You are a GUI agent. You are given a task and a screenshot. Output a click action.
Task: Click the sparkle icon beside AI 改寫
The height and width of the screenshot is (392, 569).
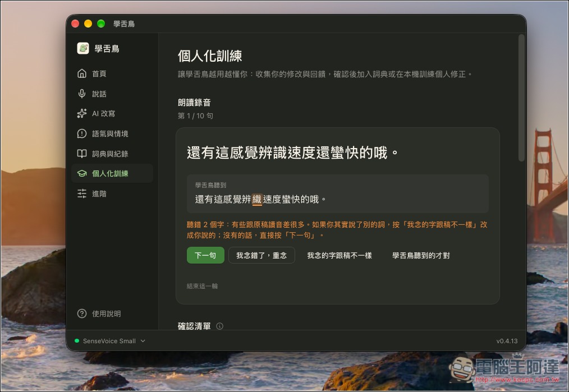tap(82, 113)
